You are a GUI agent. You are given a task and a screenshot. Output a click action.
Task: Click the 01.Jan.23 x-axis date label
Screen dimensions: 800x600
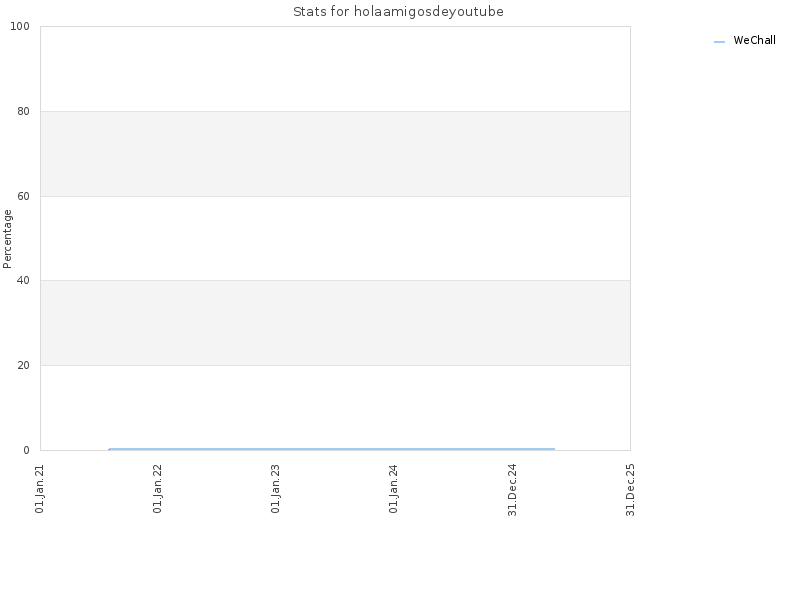[x=276, y=489]
